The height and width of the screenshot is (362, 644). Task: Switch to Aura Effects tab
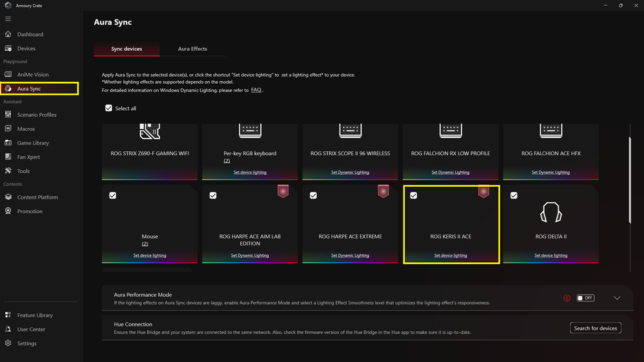[x=192, y=48]
